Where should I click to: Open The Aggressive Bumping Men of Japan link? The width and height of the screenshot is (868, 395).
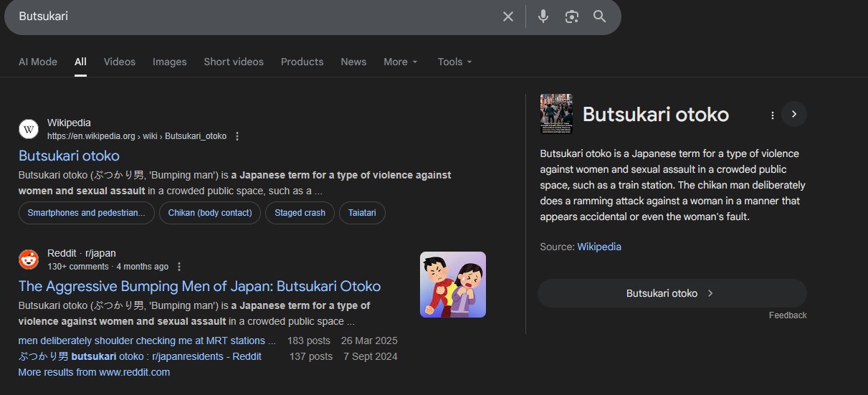[x=199, y=286]
